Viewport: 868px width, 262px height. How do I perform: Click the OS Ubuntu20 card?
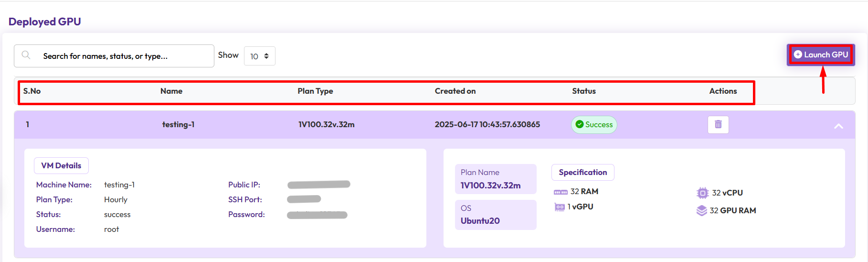click(x=495, y=215)
